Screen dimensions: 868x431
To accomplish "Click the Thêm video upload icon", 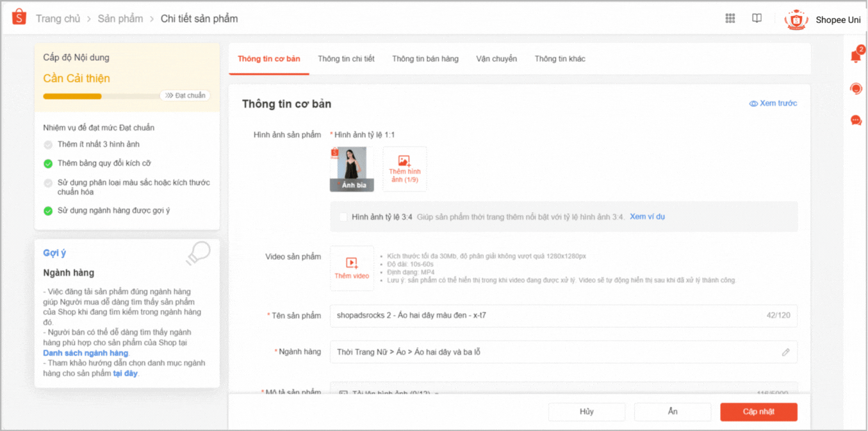I will point(352,263).
